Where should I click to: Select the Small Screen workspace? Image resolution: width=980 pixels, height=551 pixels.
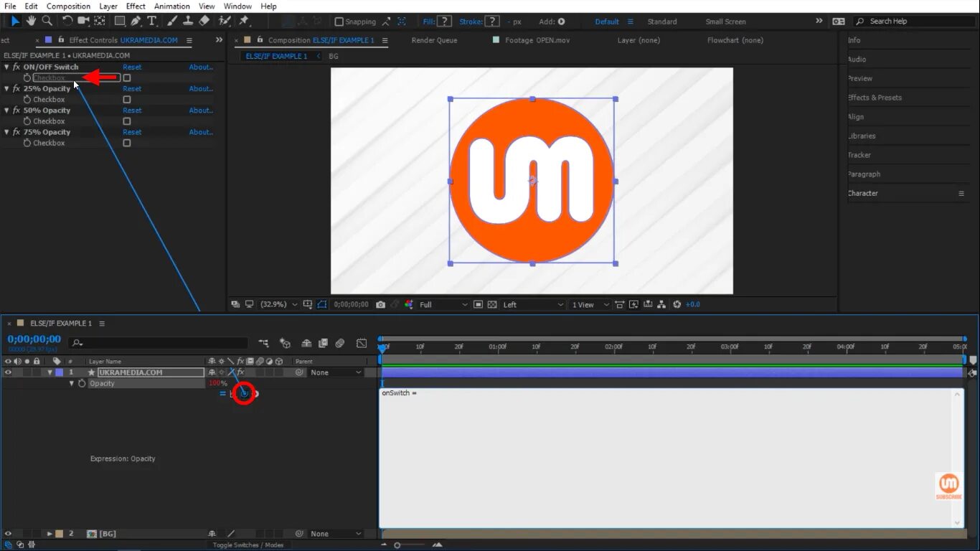725,22
